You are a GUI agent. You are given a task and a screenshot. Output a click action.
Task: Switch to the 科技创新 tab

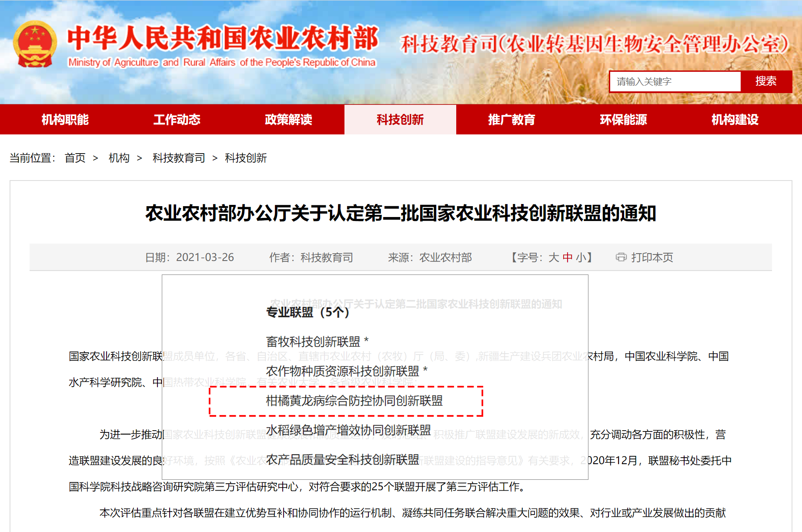(x=400, y=120)
